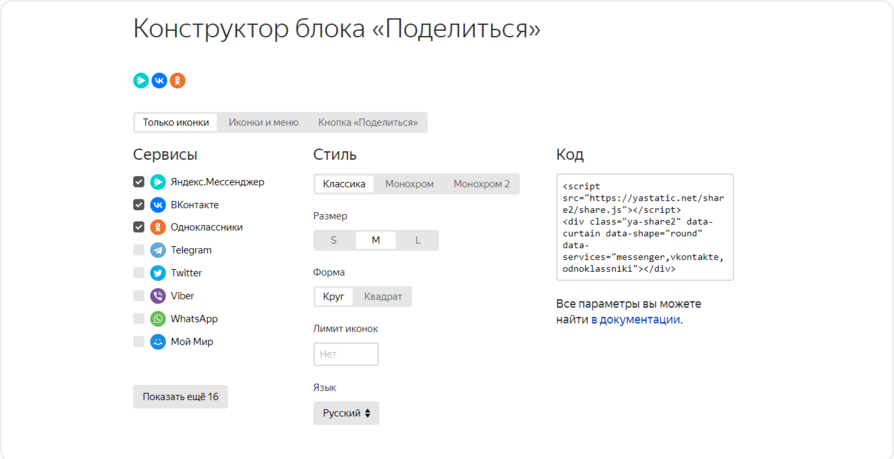Click the VK icon in the preview

[x=159, y=80]
